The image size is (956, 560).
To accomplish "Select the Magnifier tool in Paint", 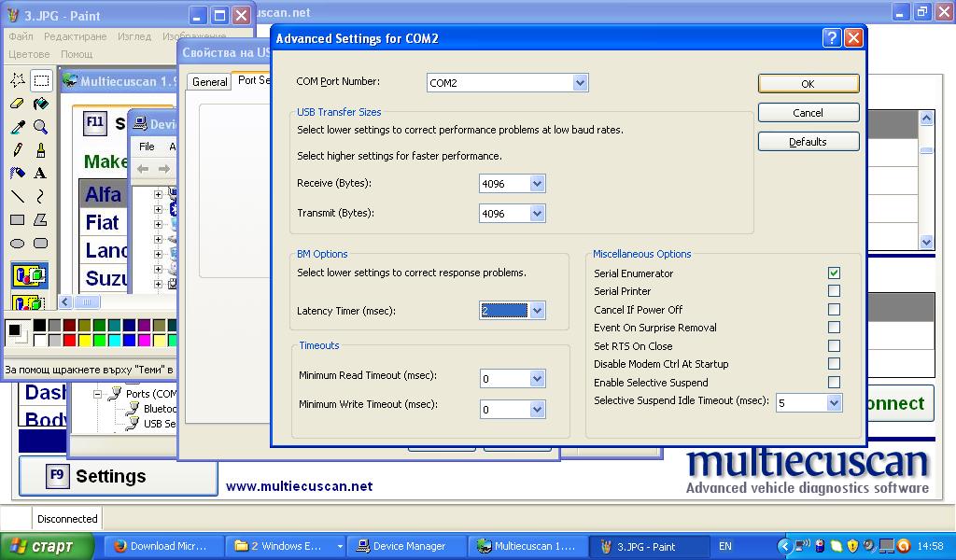I will click(41, 127).
